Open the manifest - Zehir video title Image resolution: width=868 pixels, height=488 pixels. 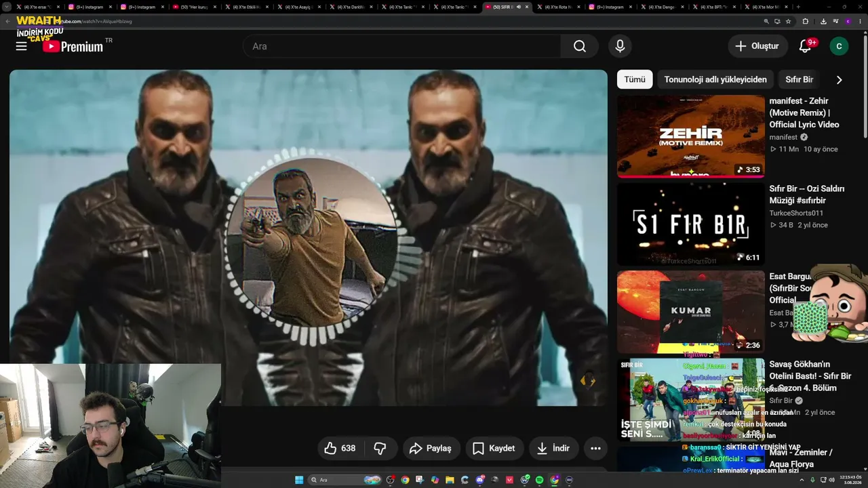pyautogui.click(x=804, y=113)
